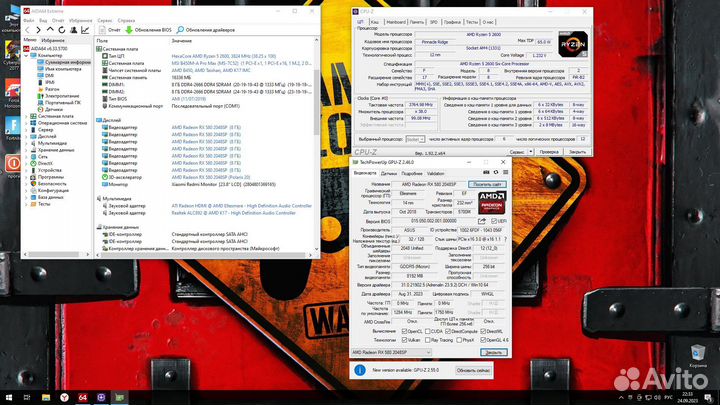
Task: Open the AIDA64 graph toolbar icon
Action: [x=85, y=30]
